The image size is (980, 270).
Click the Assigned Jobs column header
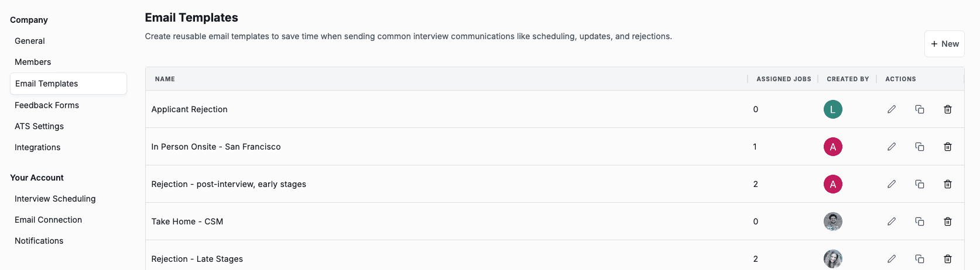point(783,79)
